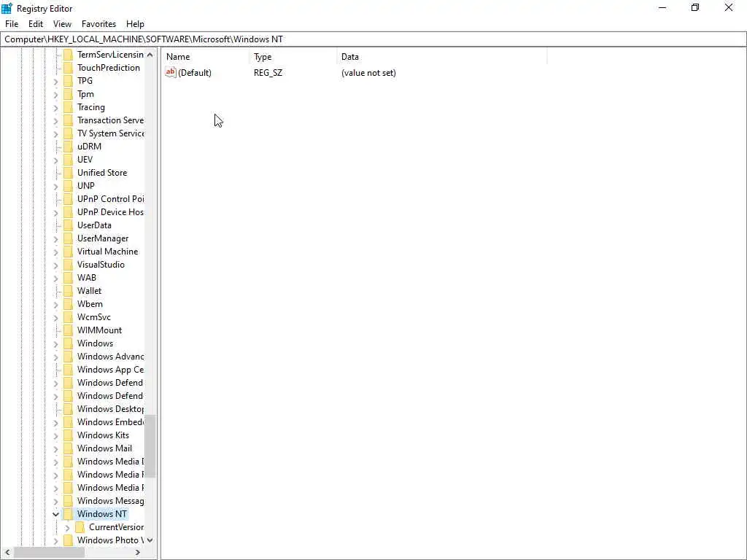The width and height of the screenshot is (747, 560).
Task: Select the Windows Embedded key label
Action: click(111, 422)
